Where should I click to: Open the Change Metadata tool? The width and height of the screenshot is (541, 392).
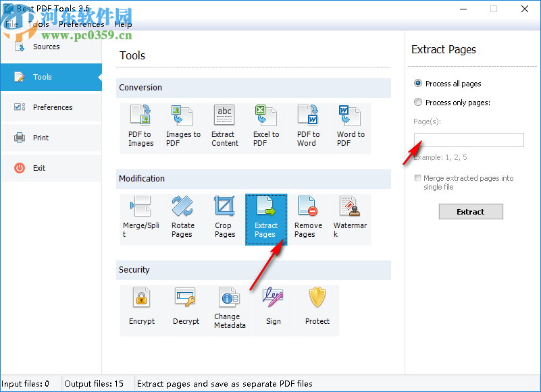click(230, 307)
